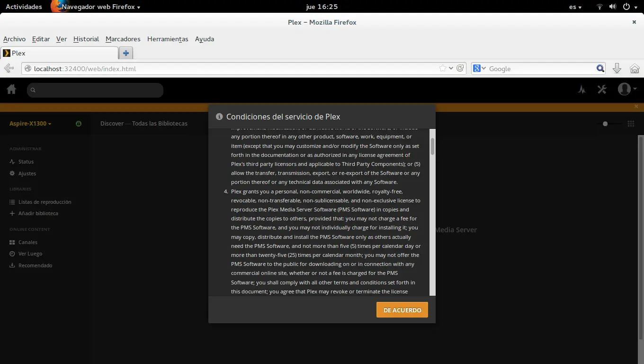The image size is (644, 364).
Task: Go to the Firefox home page icon
Action: click(635, 69)
